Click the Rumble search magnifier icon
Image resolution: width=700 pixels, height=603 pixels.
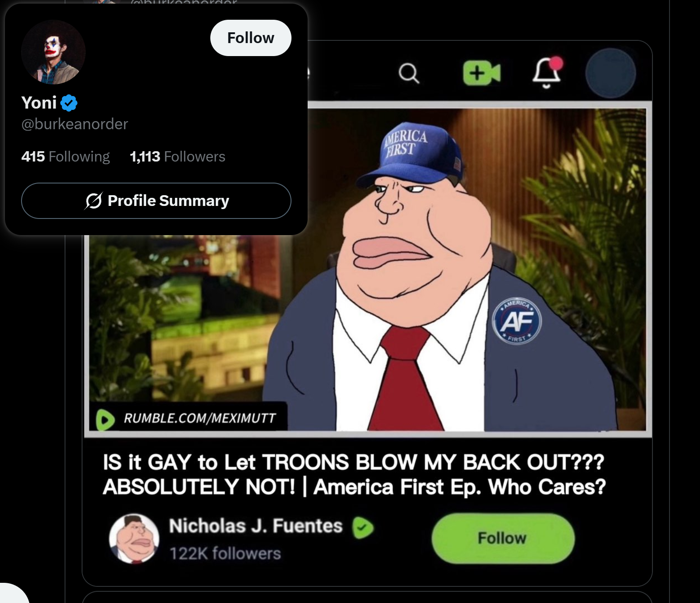(x=409, y=73)
